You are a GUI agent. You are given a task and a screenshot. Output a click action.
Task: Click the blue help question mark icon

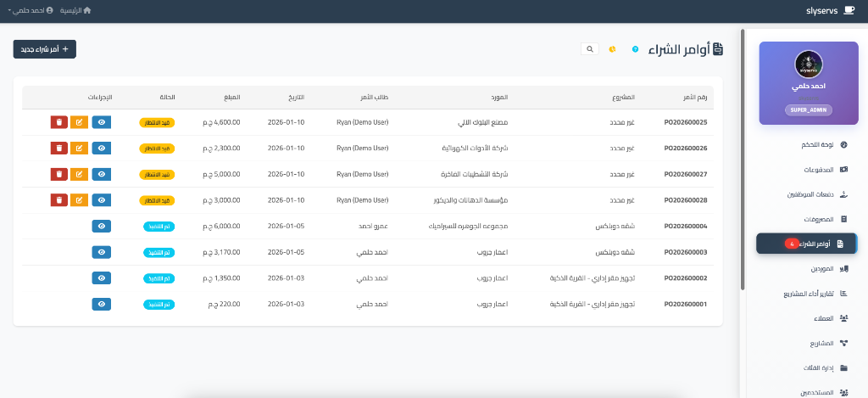tap(634, 49)
